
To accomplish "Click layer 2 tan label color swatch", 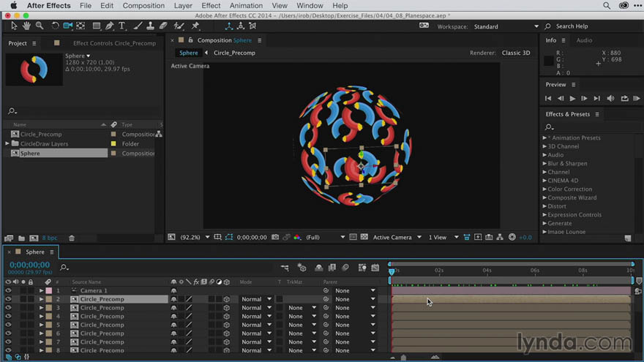I will [49, 299].
